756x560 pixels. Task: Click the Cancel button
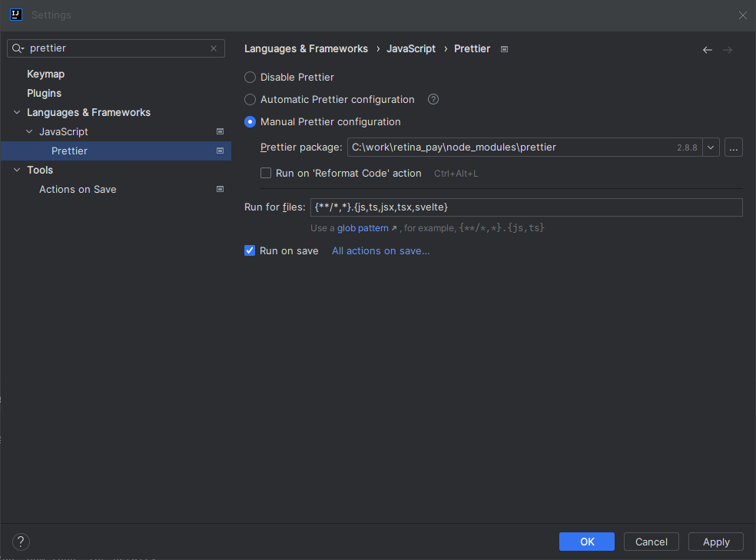point(652,542)
